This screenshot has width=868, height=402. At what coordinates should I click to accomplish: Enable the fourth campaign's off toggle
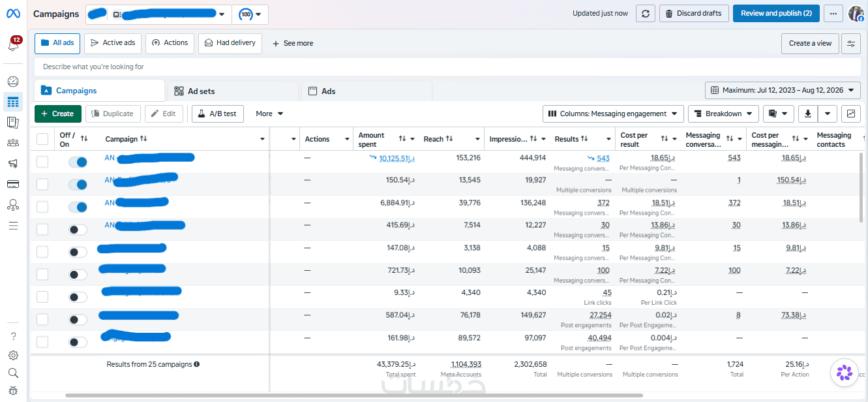click(x=78, y=230)
